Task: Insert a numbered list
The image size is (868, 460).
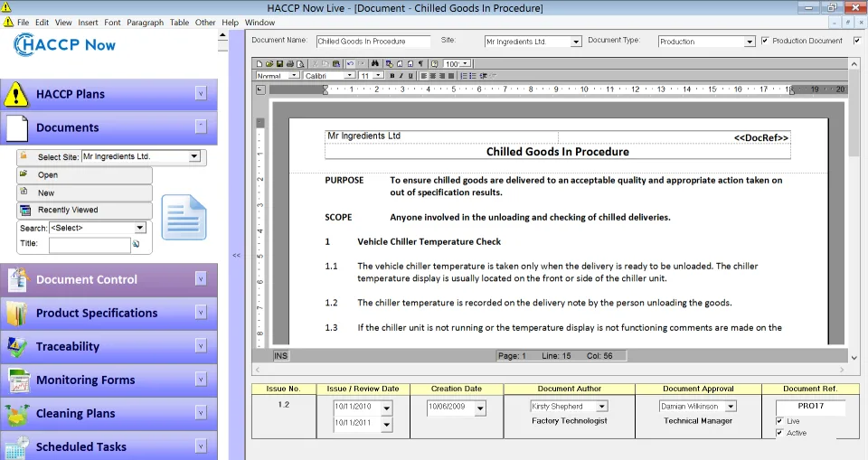Action: point(464,76)
